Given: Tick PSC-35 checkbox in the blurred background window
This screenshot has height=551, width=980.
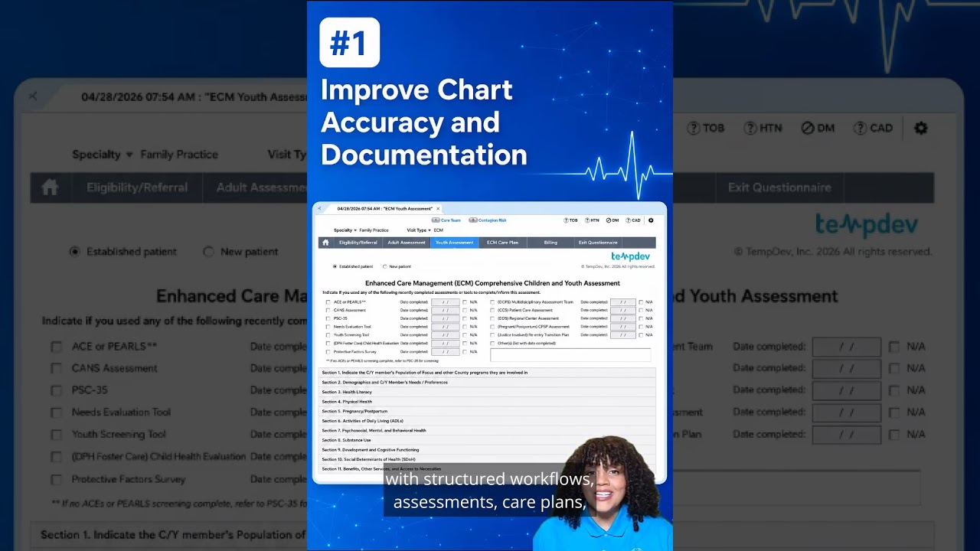Looking at the screenshot, I should coord(56,390).
